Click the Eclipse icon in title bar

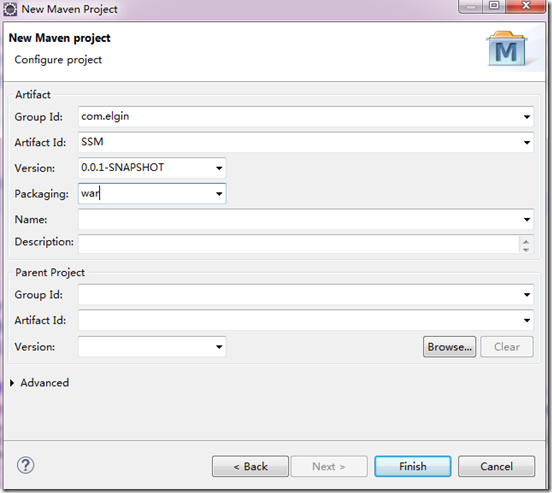click(x=10, y=9)
